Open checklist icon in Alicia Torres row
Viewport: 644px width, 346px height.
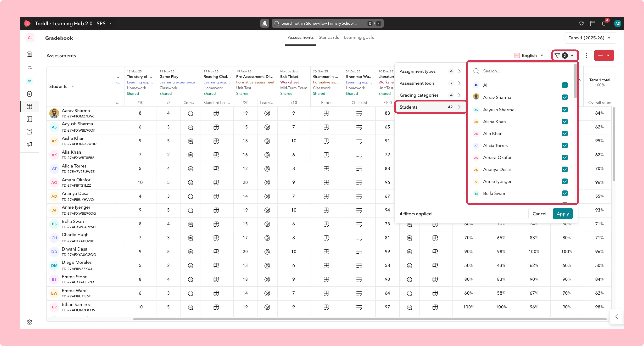(359, 169)
